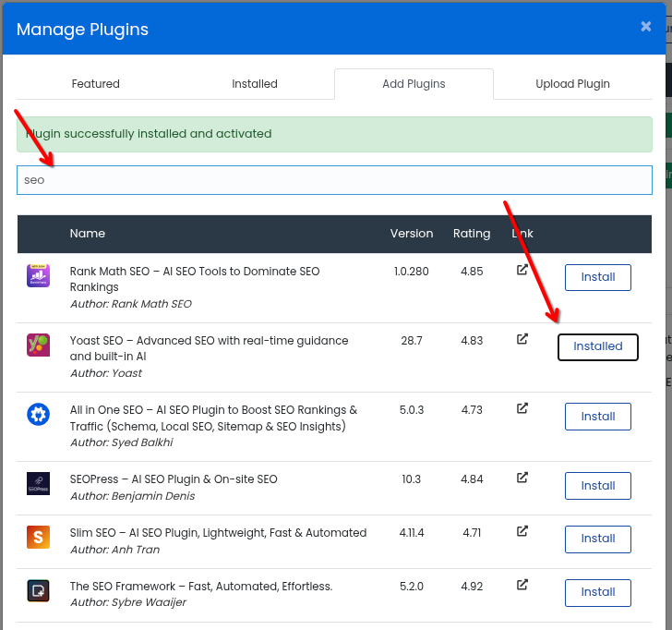This screenshot has width=672, height=630.
Task: Open Rank Math SEO external link icon
Action: pyautogui.click(x=522, y=270)
